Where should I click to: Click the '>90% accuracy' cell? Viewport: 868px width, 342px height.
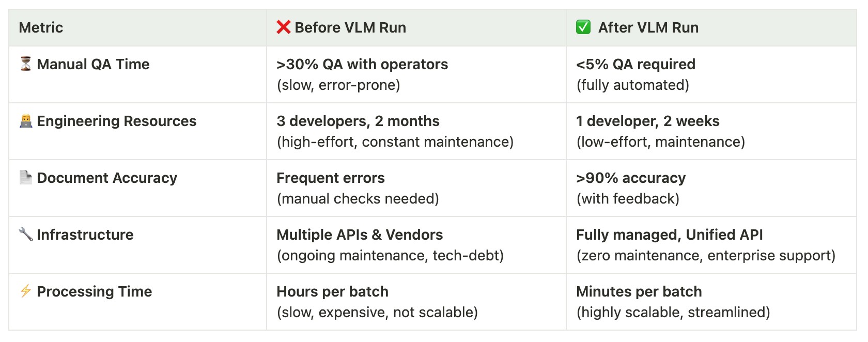click(x=711, y=188)
